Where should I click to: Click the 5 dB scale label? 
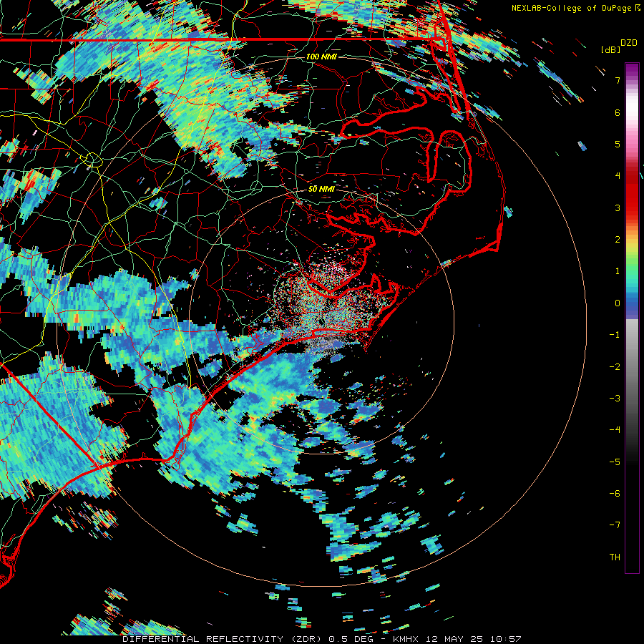coord(618,144)
